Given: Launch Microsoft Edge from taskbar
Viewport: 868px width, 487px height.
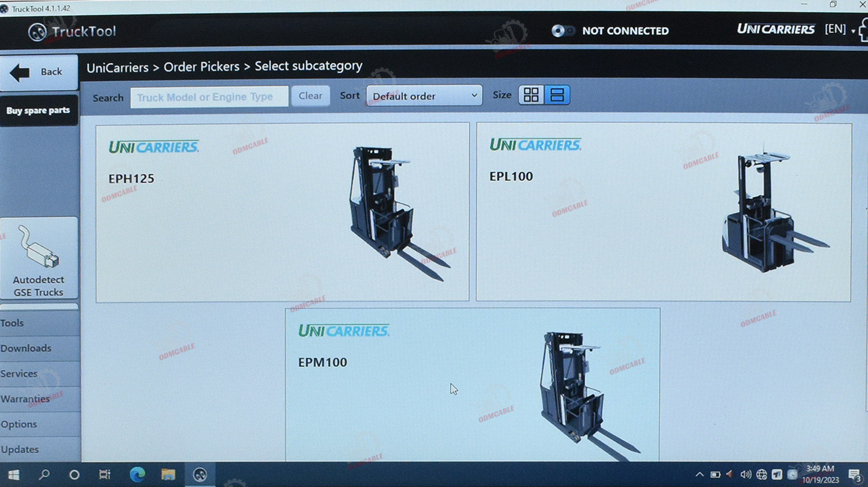Looking at the screenshot, I should [137, 475].
